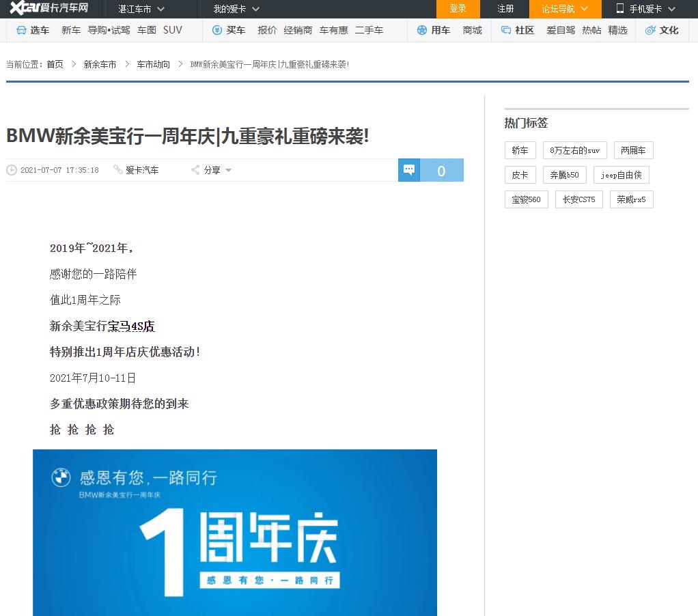Select the 长安CS75 tag
Viewport: 698px width, 616px height.
578,199
